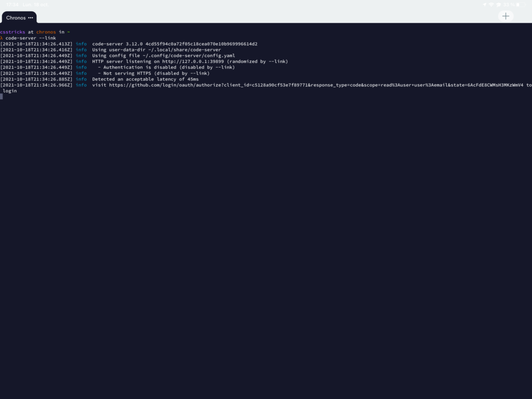The image size is (532, 399).
Task: Tap the battery indicator icon
Action: coord(521,5)
